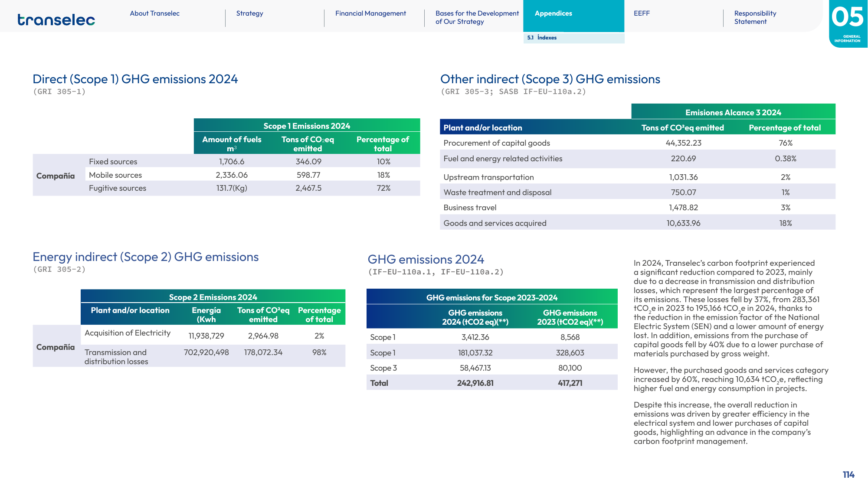
Task: Click GHG emissions for Scope 2023-2024 header
Action: (492, 297)
